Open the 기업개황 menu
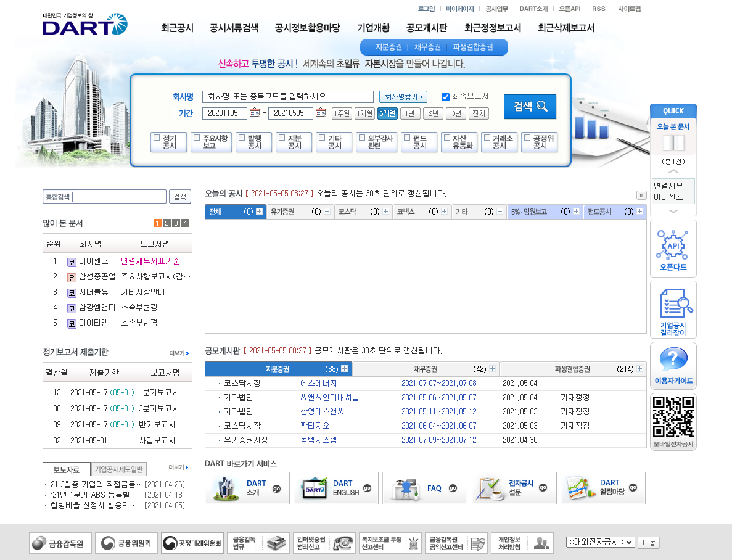This screenshot has height=560, width=732. click(374, 28)
